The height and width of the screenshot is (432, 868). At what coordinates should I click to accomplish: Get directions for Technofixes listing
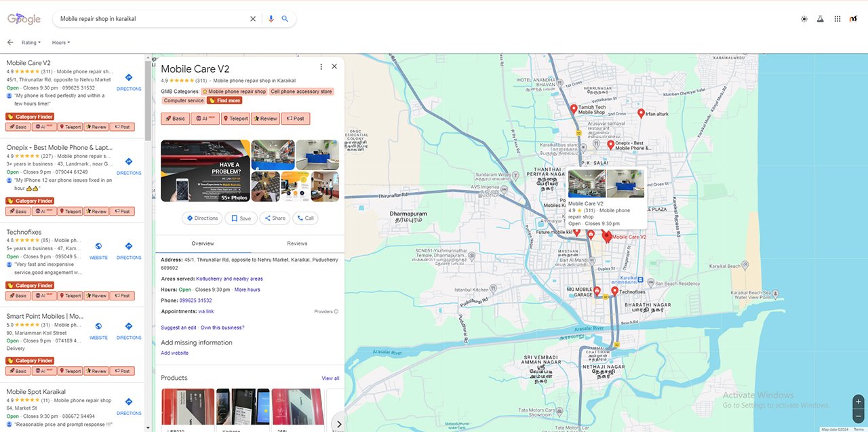pos(129,250)
